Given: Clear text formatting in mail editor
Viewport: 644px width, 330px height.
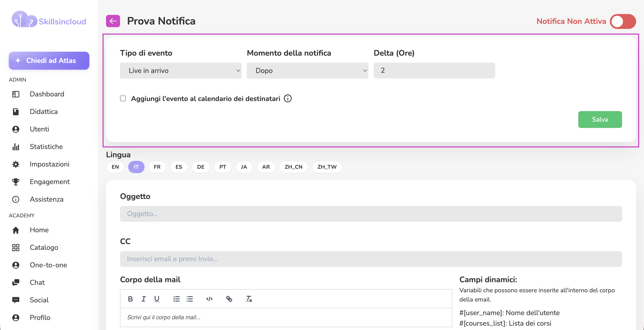Looking at the screenshot, I should pos(249,299).
